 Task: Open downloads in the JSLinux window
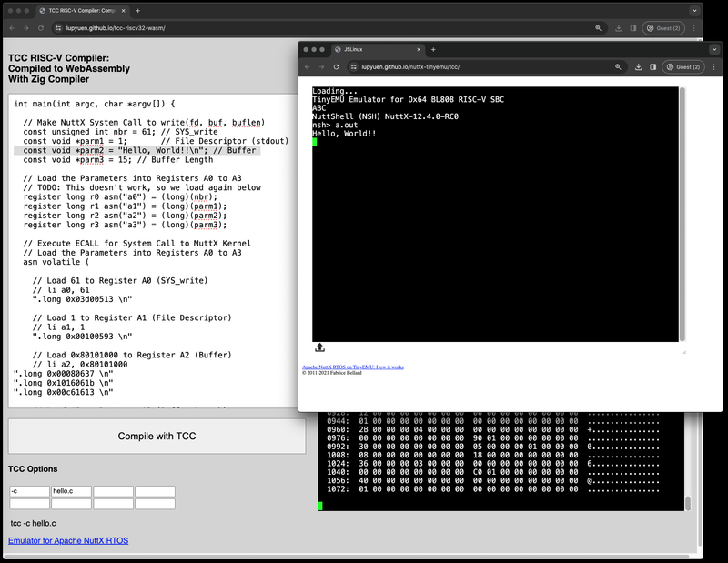click(640, 66)
